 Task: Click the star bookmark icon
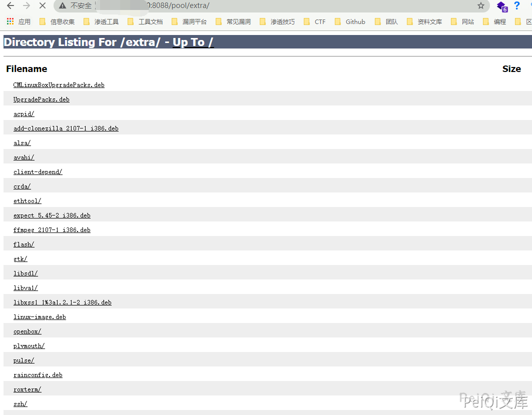coord(481,6)
